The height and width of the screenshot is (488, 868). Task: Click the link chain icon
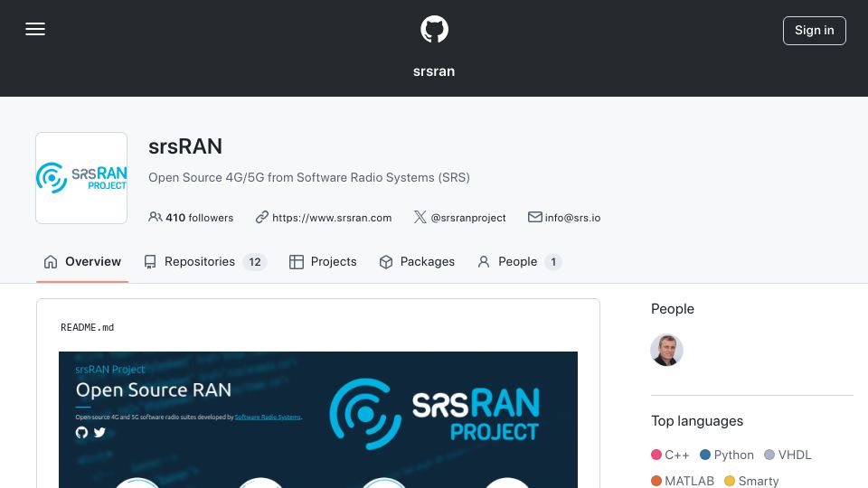(262, 217)
